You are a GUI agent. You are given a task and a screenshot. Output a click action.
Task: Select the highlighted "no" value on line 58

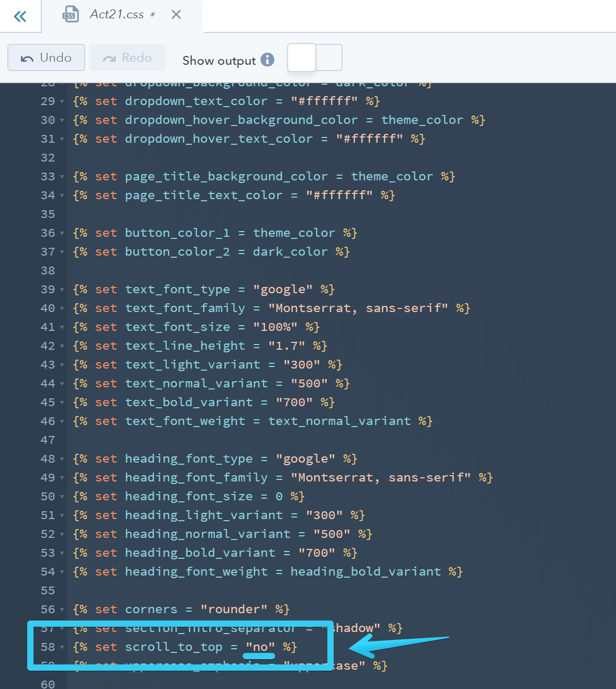point(259,647)
